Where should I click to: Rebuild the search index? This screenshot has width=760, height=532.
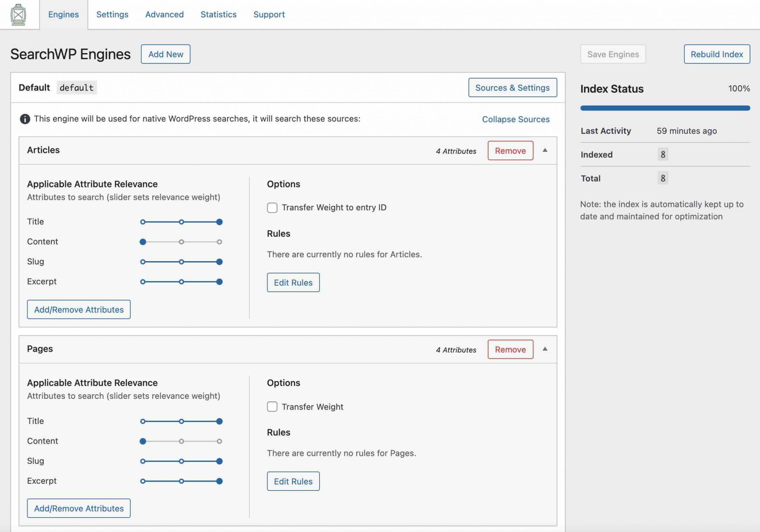tap(717, 54)
